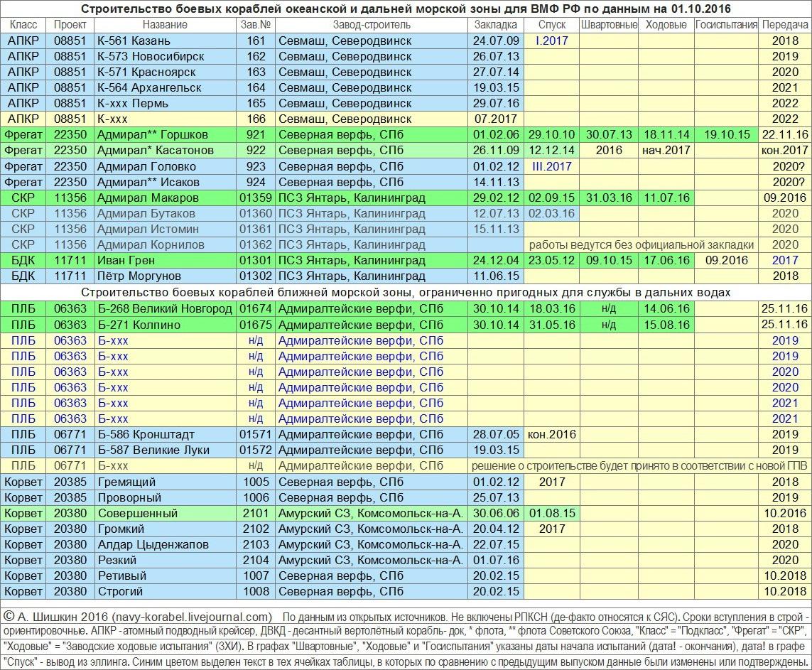The width and height of the screenshot is (812, 670).
Task: Click factory number "01359" cell
Action: pyautogui.click(x=255, y=198)
